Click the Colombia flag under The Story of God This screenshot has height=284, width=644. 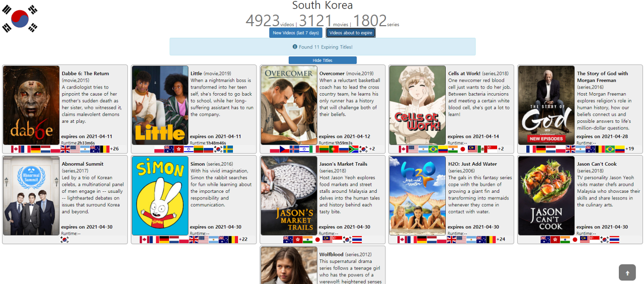click(x=620, y=149)
